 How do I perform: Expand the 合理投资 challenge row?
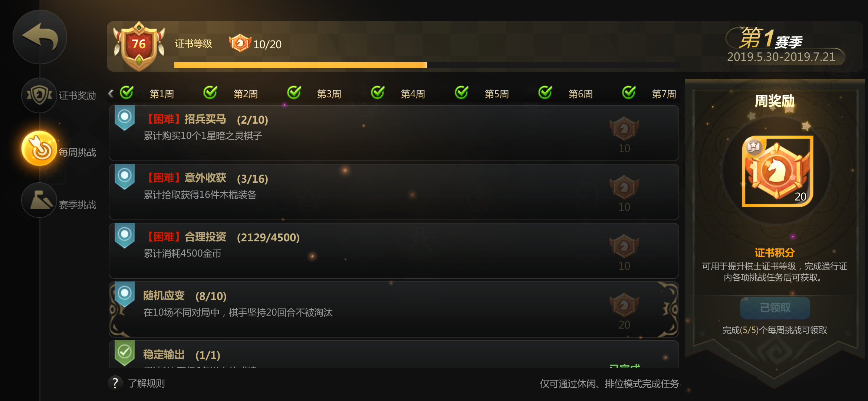[x=394, y=251]
